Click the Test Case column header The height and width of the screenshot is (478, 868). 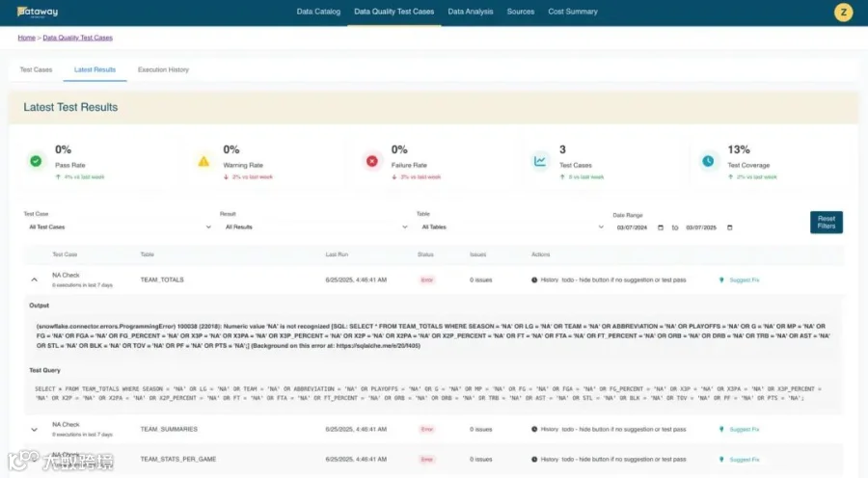(65, 254)
